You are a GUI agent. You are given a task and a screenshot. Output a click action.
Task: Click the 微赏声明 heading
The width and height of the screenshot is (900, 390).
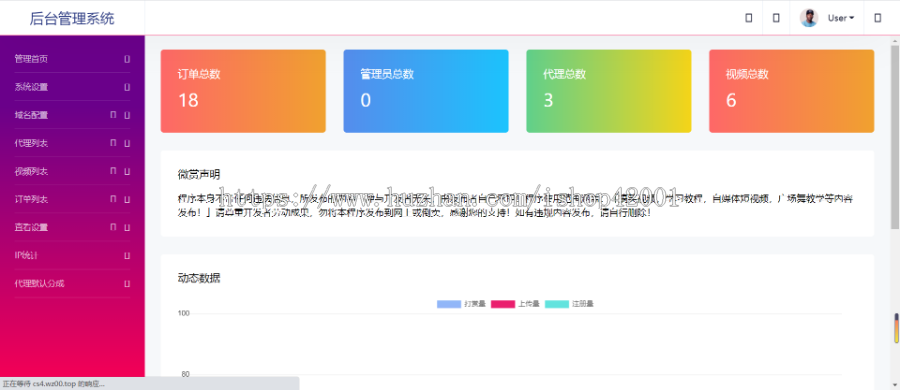(x=199, y=174)
